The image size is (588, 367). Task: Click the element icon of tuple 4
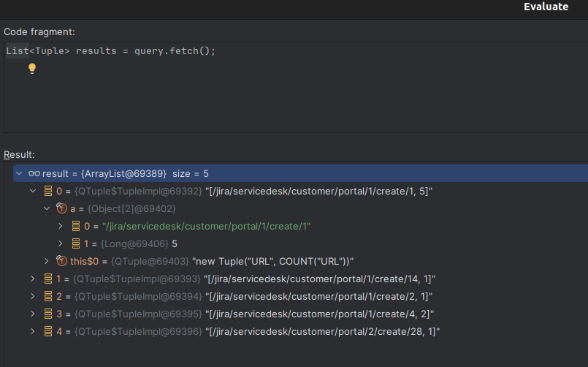pos(47,331)
